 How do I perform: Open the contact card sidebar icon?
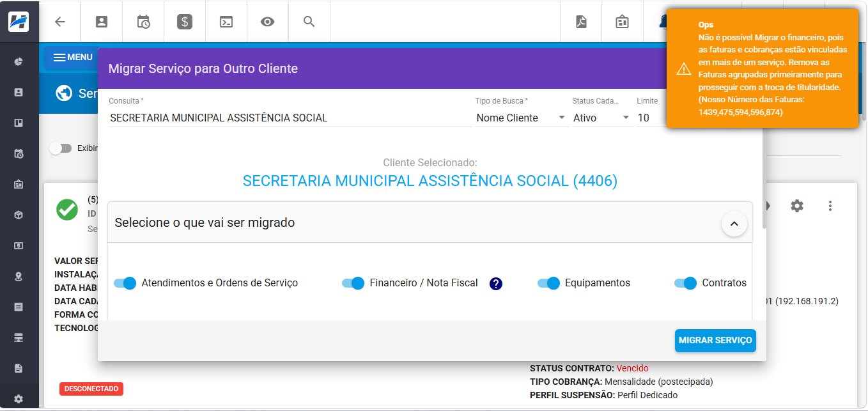(19, 92)
